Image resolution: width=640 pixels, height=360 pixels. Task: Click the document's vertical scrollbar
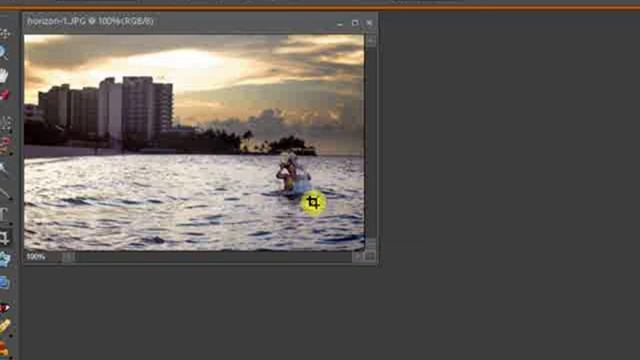[371, 142]
